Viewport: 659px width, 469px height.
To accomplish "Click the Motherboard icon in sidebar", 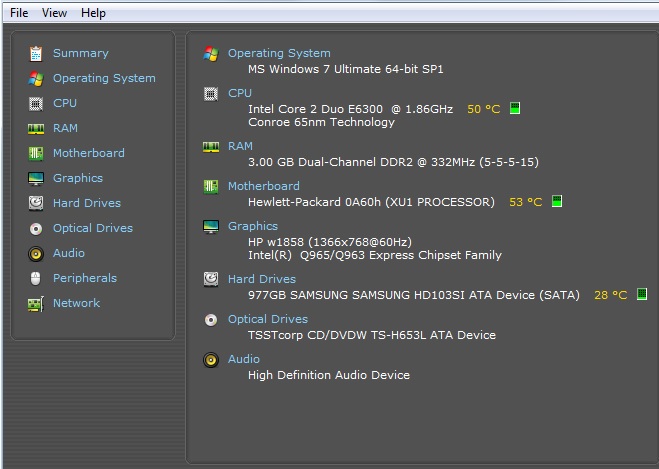I will pos(36,153).
